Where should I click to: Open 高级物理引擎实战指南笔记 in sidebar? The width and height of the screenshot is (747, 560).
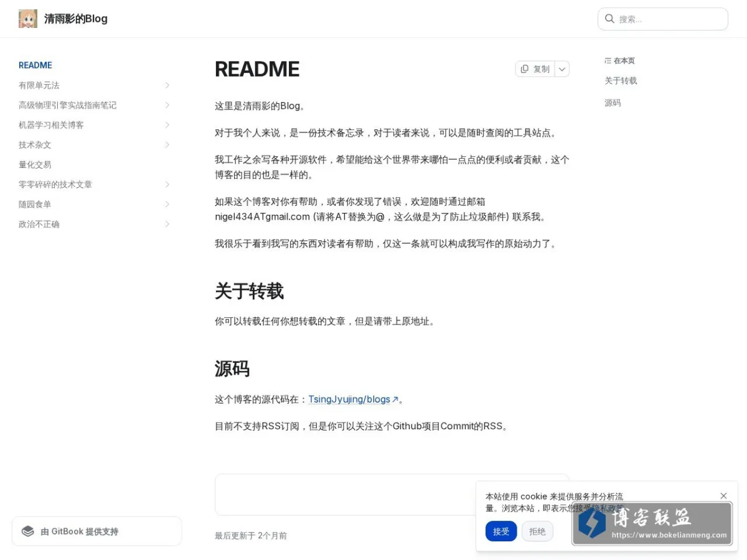tap(67, 105)
